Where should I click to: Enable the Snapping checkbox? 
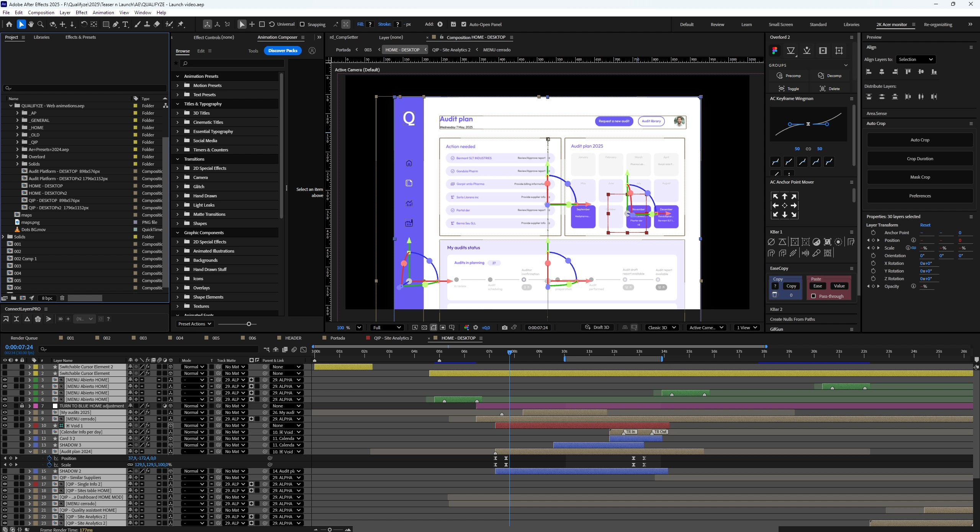click(x=302, y=24)
